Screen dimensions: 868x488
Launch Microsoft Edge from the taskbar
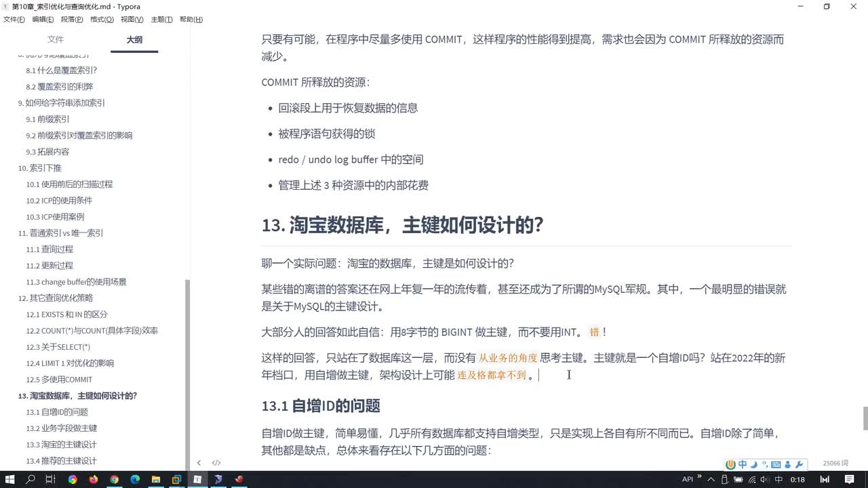(135, 479)
